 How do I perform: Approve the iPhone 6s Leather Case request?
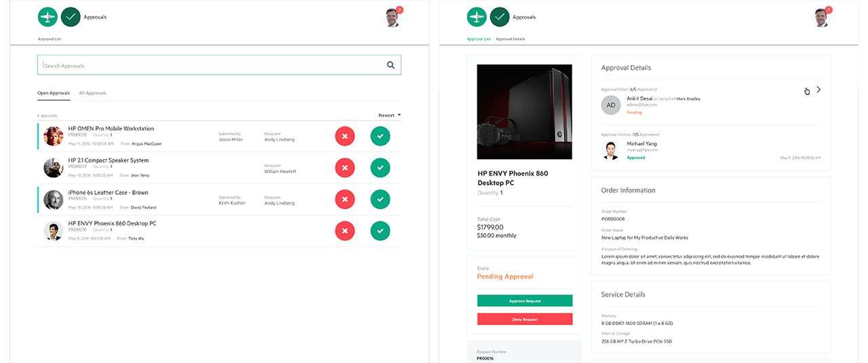tap(380, 199)
